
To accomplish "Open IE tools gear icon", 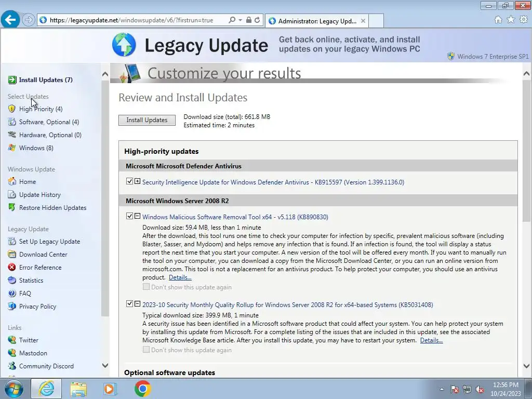I will tap(524, 20).
